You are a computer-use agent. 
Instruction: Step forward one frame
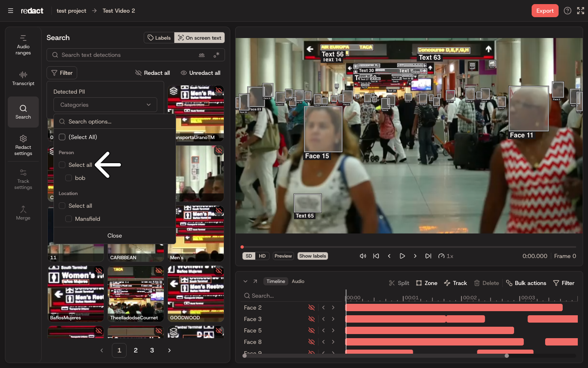(x=415, y=256)
